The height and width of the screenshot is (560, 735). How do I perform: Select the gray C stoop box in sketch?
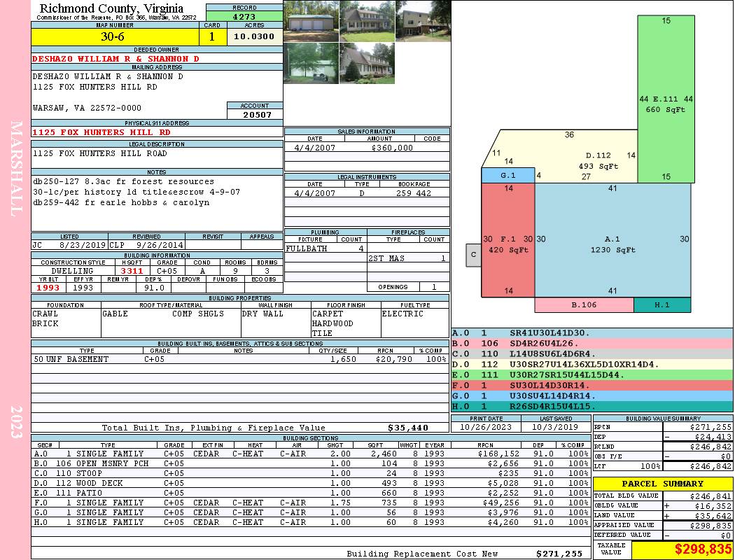tap(473, 255)
